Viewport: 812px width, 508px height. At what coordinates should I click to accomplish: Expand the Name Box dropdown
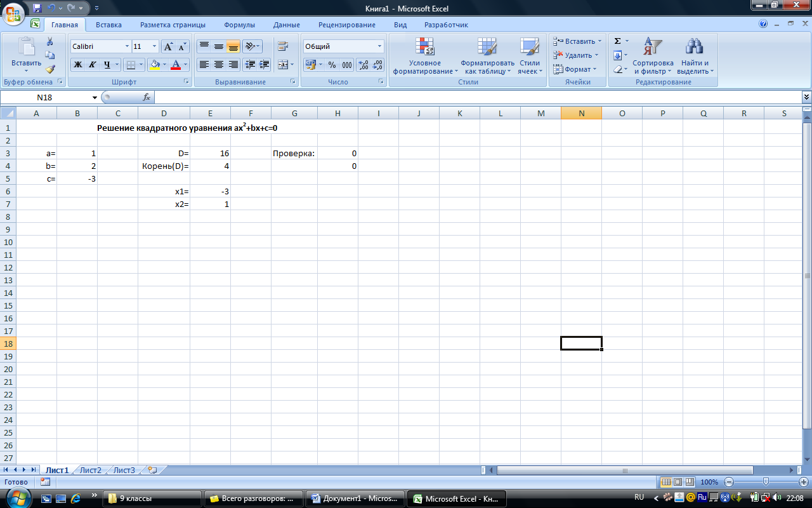click(95, 97)
